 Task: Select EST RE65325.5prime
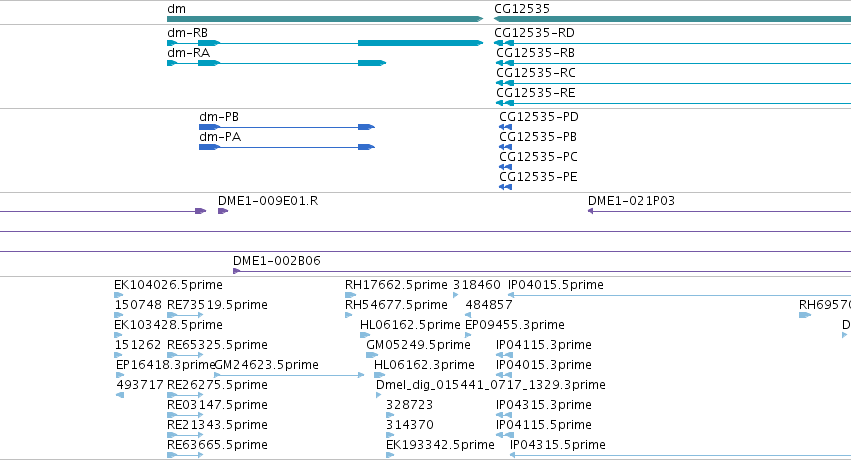[217, 345]
